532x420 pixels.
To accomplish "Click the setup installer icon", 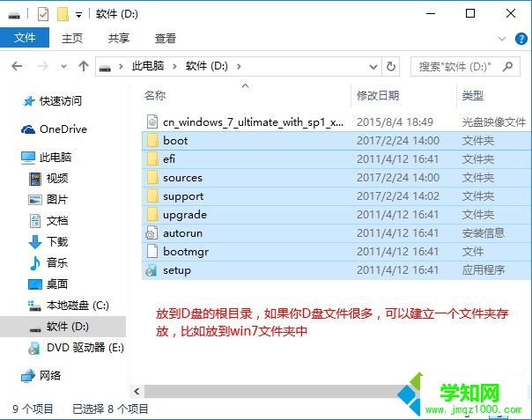I will pos(151,270).
